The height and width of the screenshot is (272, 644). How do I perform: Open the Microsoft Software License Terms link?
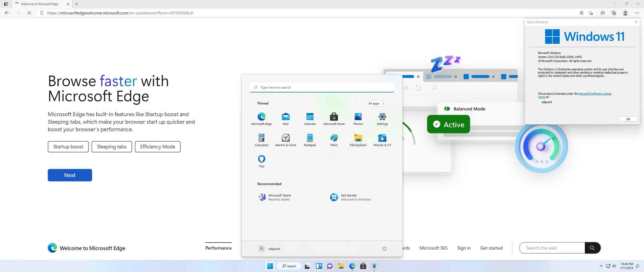(x=595, y=93)
